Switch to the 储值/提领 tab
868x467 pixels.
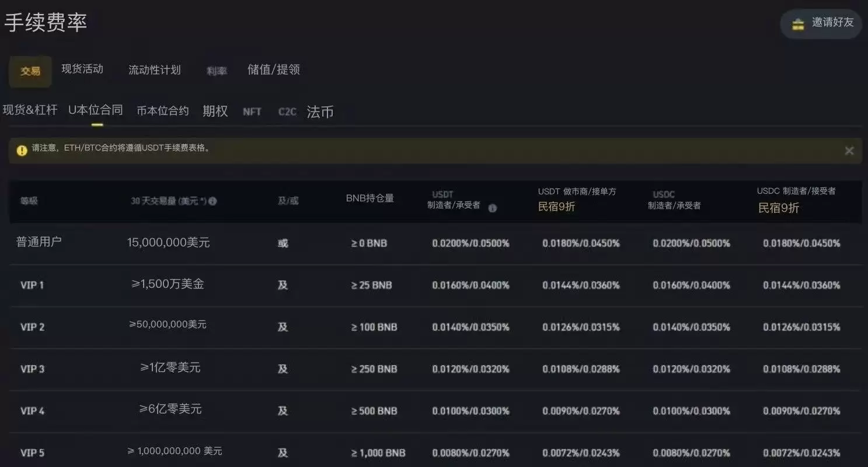coord(273,70)
